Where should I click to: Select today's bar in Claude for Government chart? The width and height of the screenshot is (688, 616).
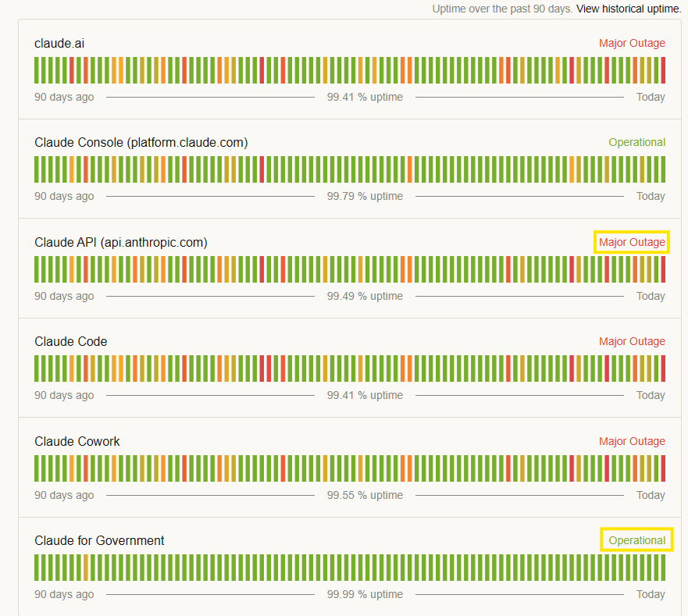(663, 568)
